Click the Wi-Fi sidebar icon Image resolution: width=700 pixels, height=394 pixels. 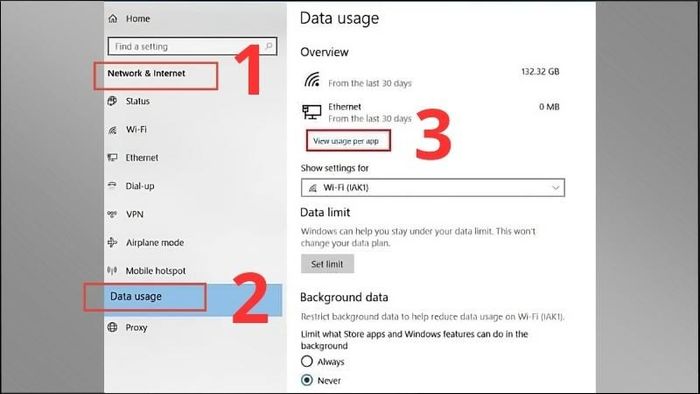tap(112, 130)
